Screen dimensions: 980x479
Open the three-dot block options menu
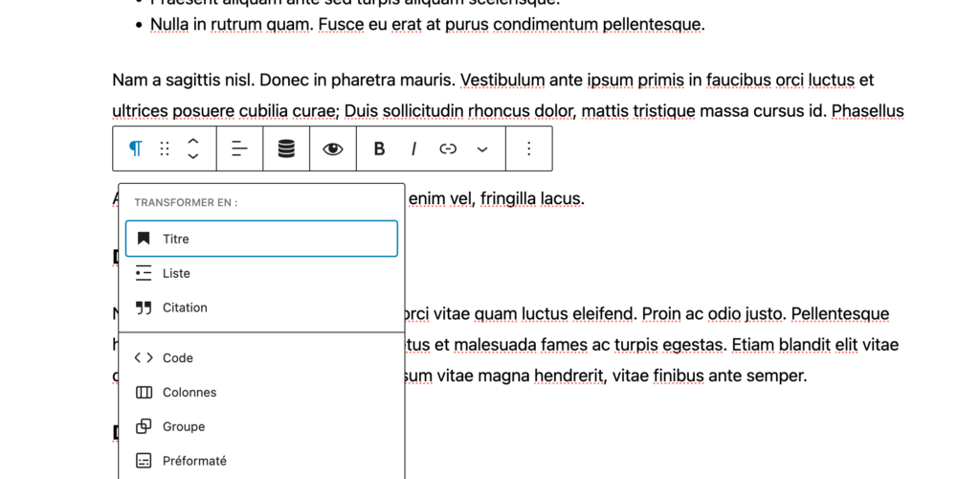[x=529, y=148]
